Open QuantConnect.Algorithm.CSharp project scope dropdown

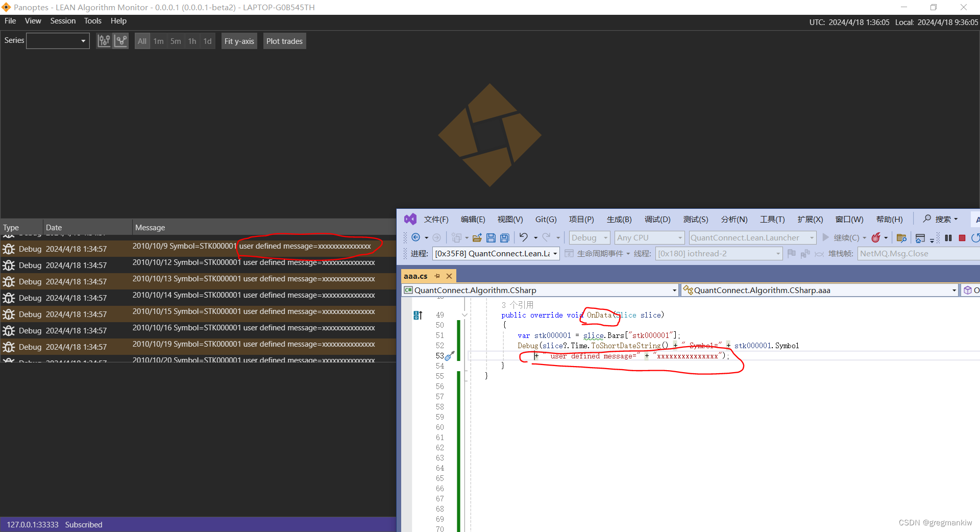pyautogui.click(x=541, y=290)
